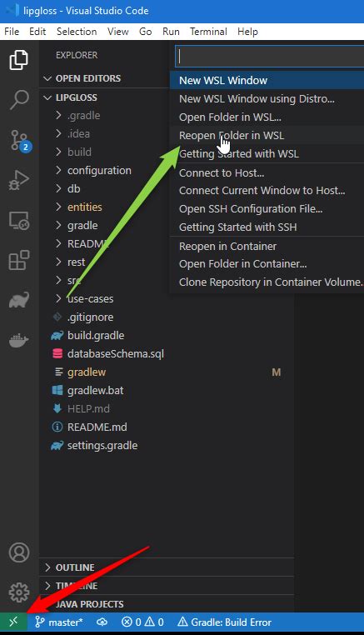Image resolution: width=364 pixels, height=635 pixels.
Task: Open the Explorer view in activity bar
Action: 19,60
